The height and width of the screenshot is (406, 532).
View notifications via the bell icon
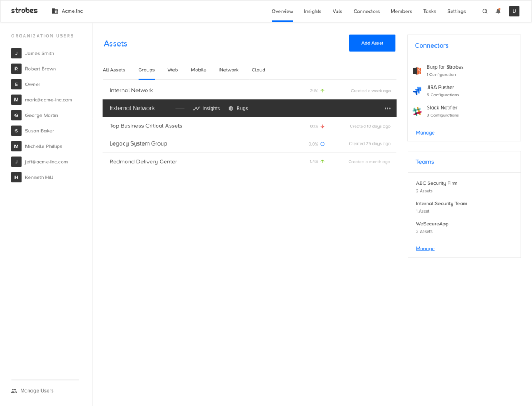tap(498, 11)
